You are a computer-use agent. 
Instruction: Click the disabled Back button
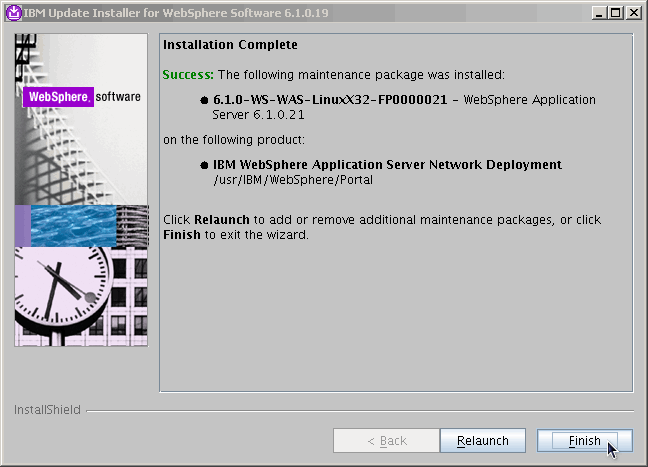pos(386,441)
